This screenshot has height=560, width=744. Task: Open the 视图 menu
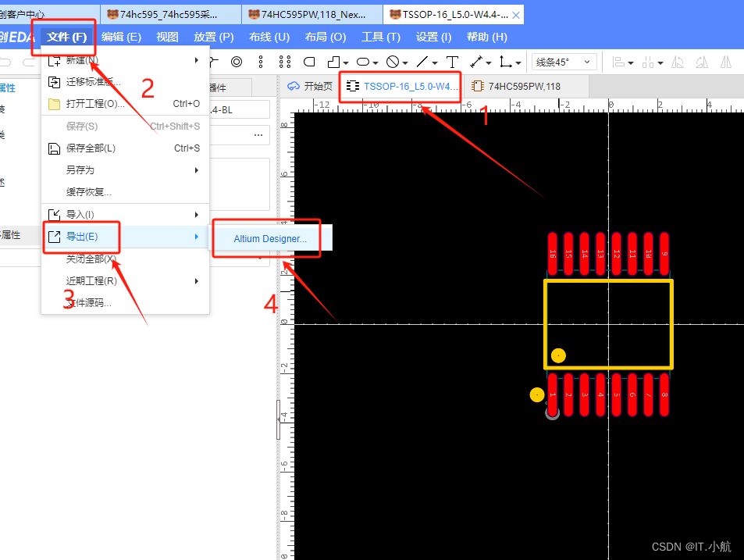[167, 37]
